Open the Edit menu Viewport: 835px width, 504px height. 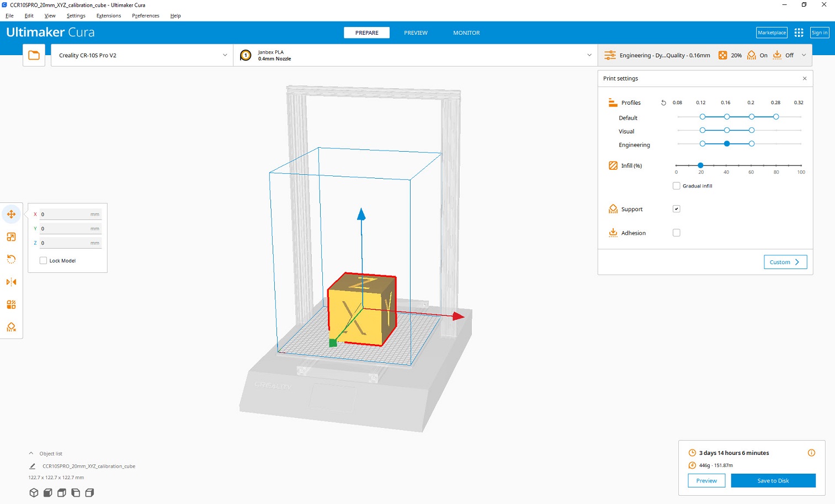29,15
